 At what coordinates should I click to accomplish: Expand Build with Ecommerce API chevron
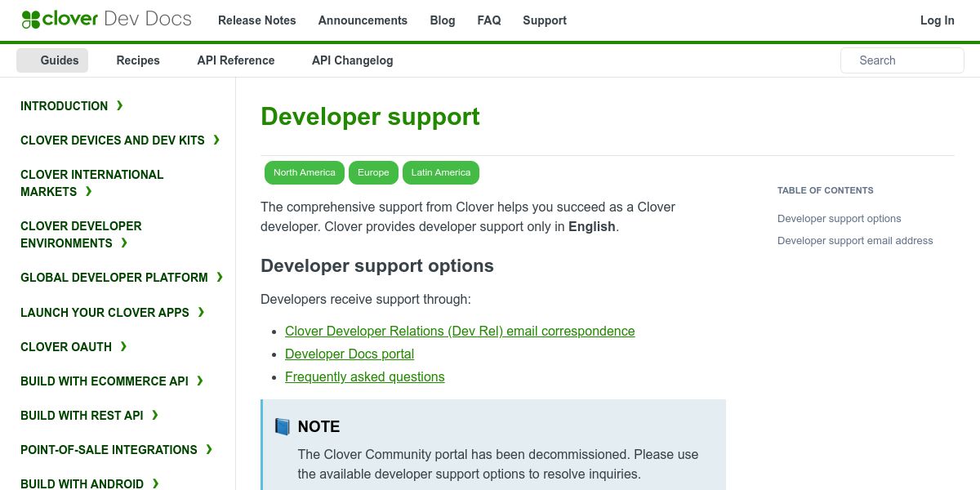200,381
